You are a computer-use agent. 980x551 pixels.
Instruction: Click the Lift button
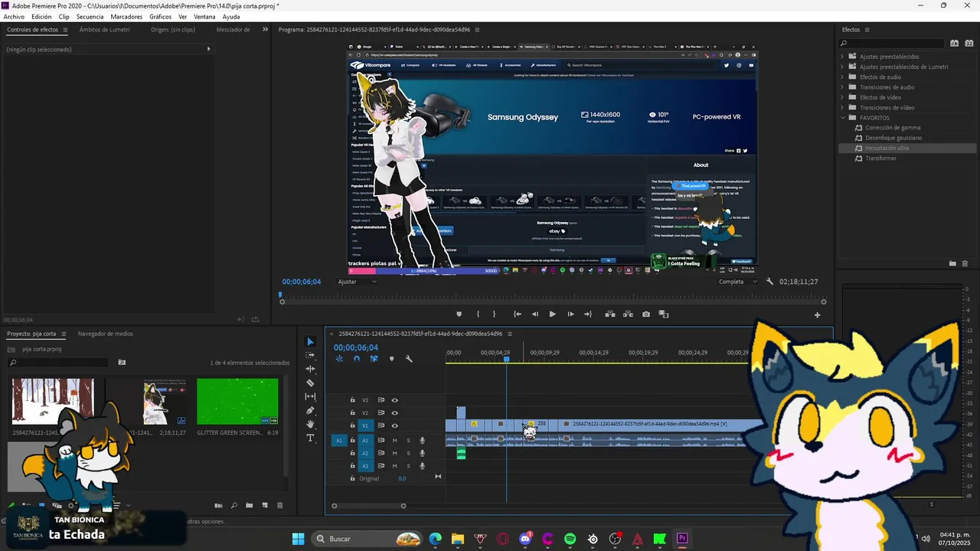pos(610,314)
